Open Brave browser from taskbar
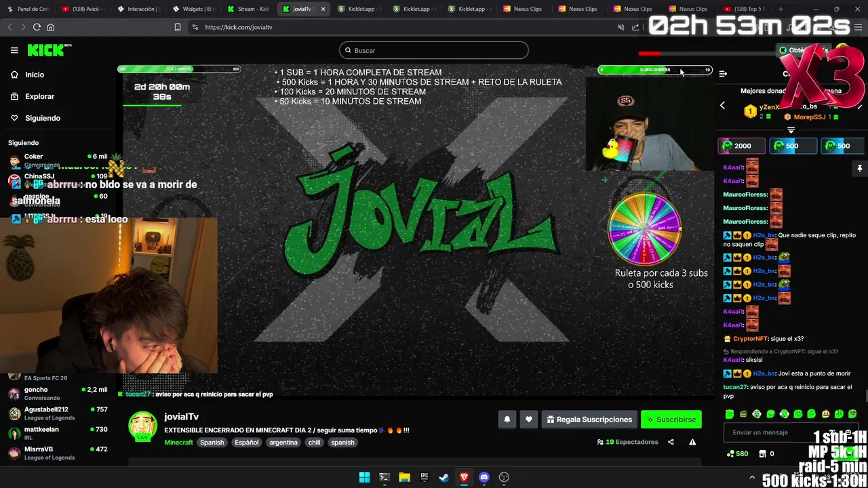Viewport: 868px width, 488px height. tap(464, 477)
